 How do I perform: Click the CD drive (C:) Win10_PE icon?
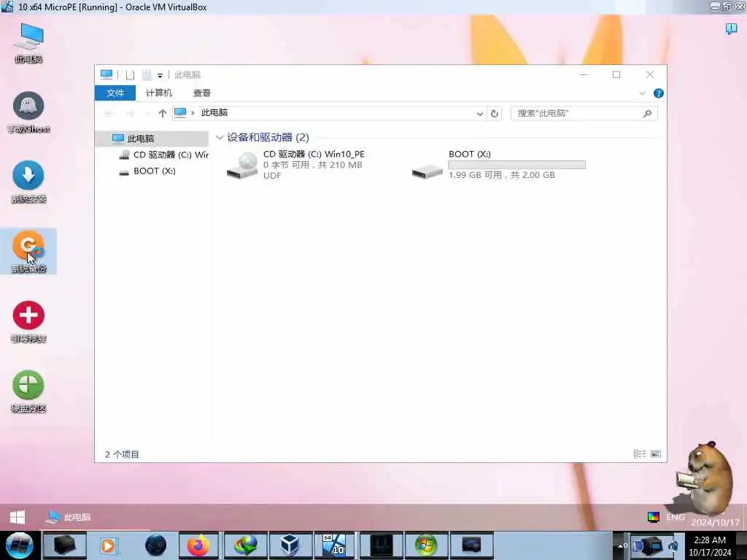coord(242,166)
